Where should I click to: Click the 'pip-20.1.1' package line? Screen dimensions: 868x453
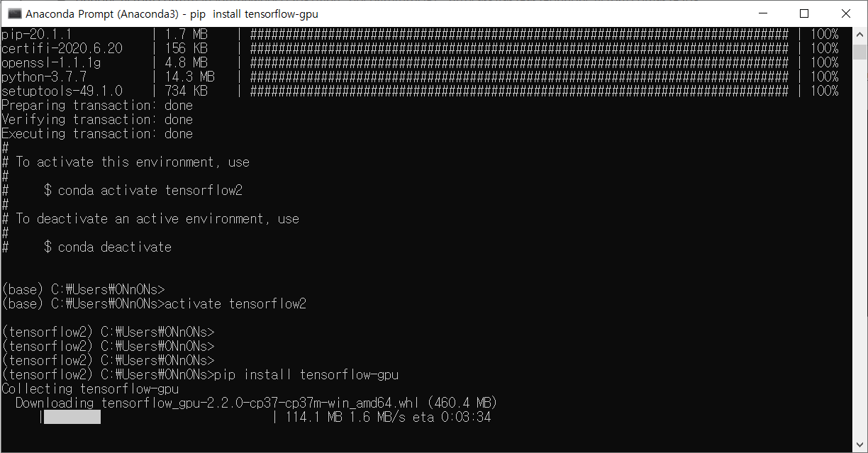(x=420, y=34)
